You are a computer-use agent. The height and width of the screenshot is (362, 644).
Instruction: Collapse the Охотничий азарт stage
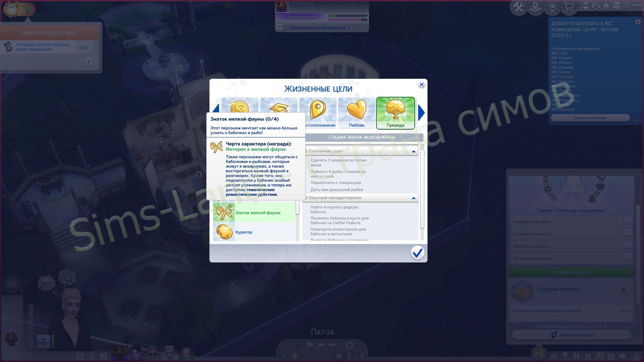tap(414, 152)
